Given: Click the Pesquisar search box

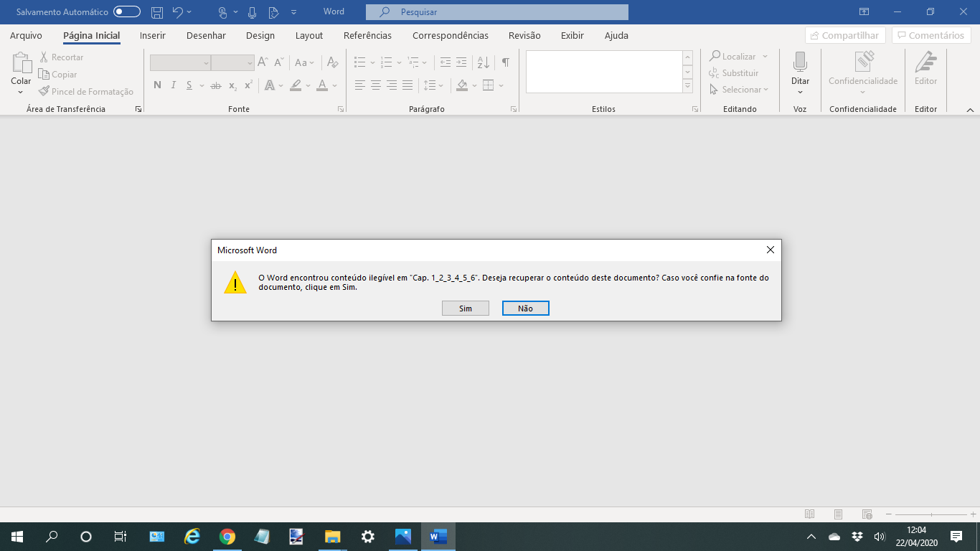Looking at the screenshot, I should (497, 12).
